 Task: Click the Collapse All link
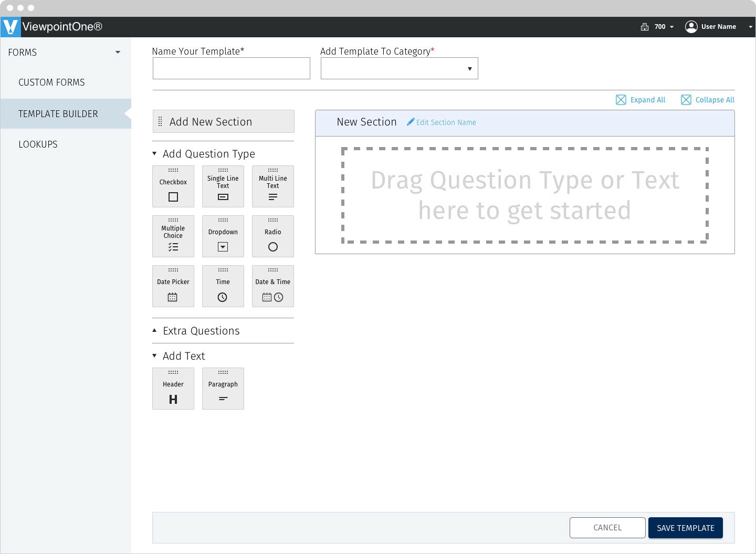(x=715, y=100)
